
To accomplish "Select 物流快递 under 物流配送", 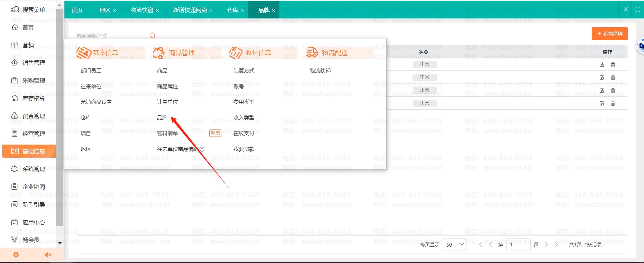I will tap(320, 71).
